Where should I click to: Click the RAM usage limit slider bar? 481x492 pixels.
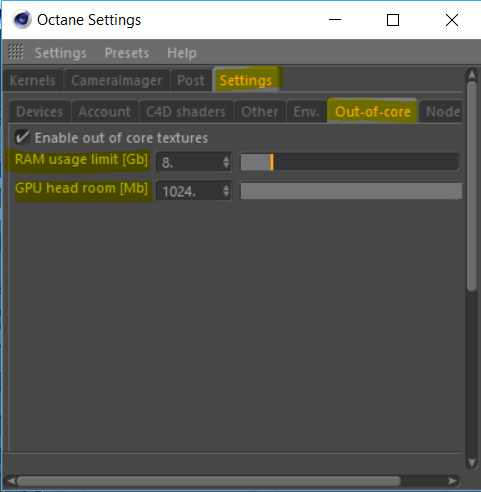[350, 162]
